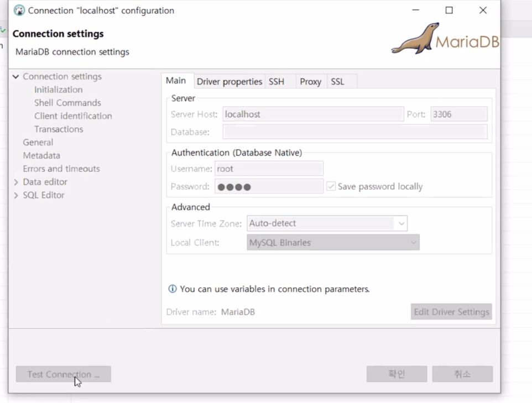Image resolution: width=532 pixels, height=403 pixels.
Task: Select the SQL Editor tree label
Action: pyautogui.click(x=44, y=195)
